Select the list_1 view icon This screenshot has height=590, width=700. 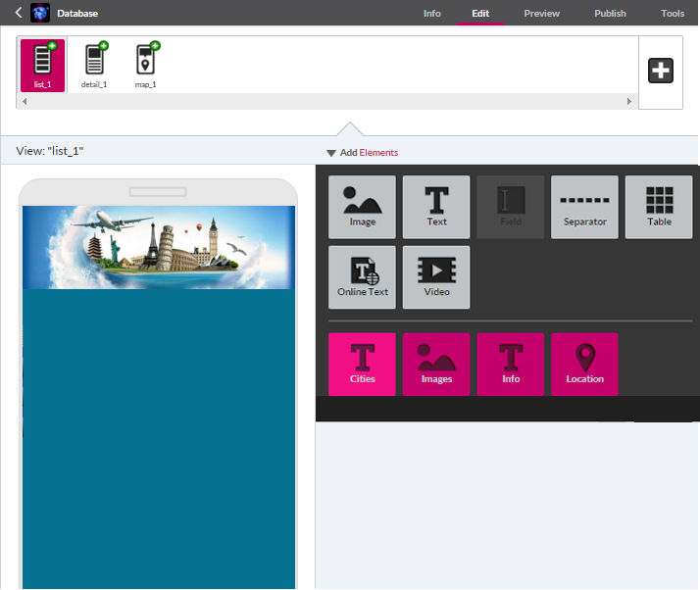[43, 65]
